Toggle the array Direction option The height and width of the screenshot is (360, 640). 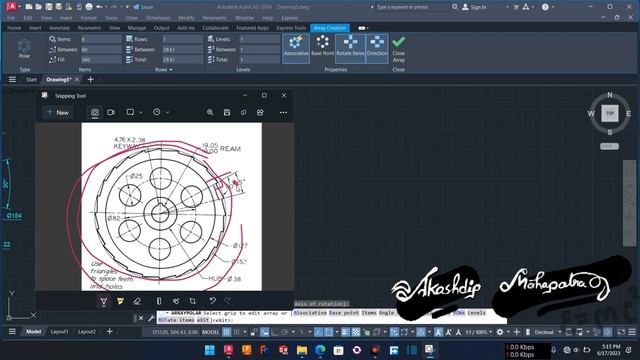pos(377,48)
